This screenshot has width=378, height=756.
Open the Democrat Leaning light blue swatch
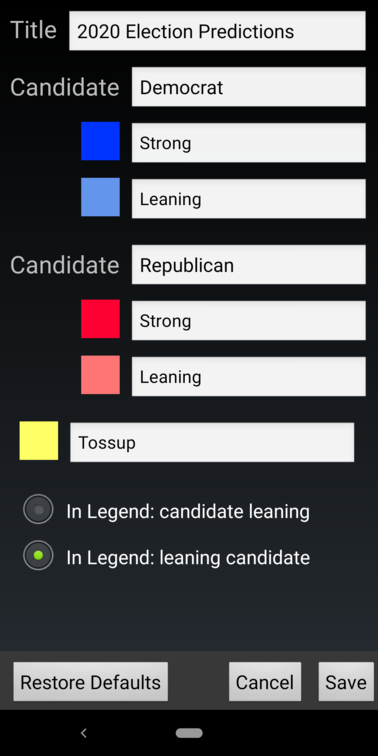pos(100,197)
